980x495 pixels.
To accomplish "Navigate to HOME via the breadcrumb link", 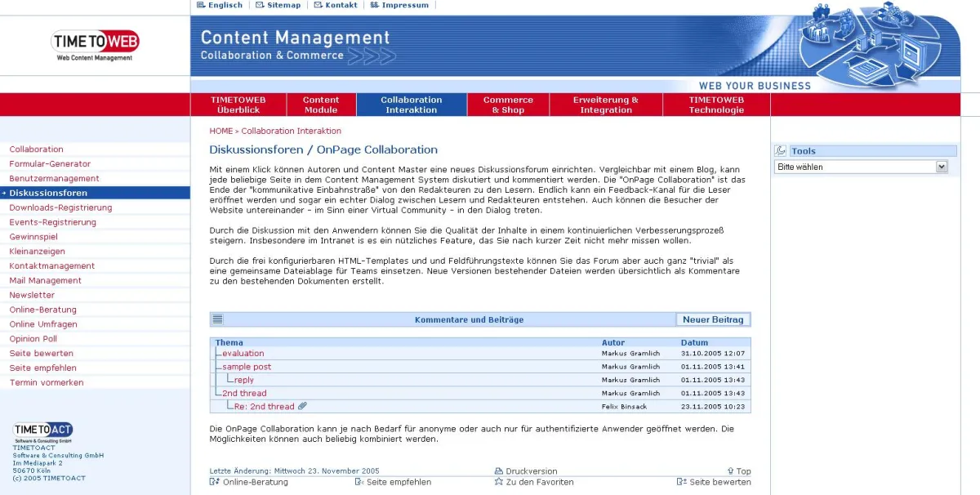I will pyautogui.click(x=220, y=131).
